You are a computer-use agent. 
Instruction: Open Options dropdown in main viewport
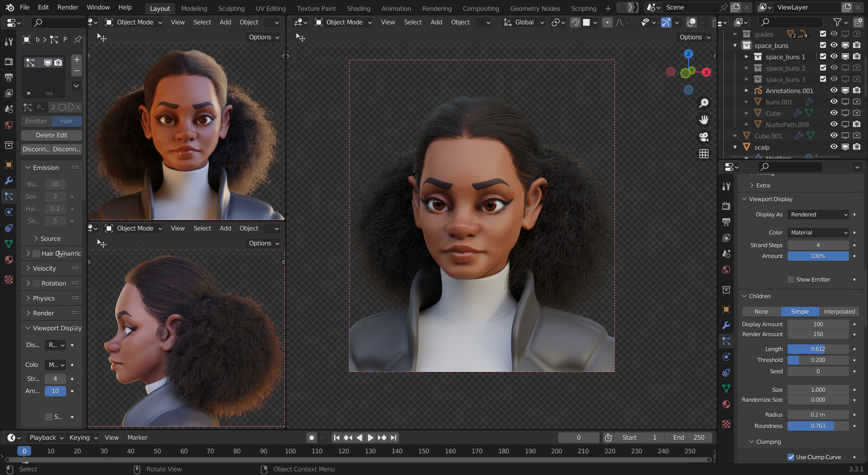click(695, 37)
